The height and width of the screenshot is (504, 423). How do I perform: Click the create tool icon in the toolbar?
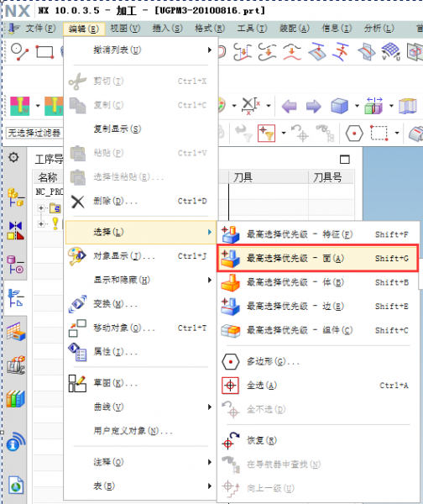point(20,106)
